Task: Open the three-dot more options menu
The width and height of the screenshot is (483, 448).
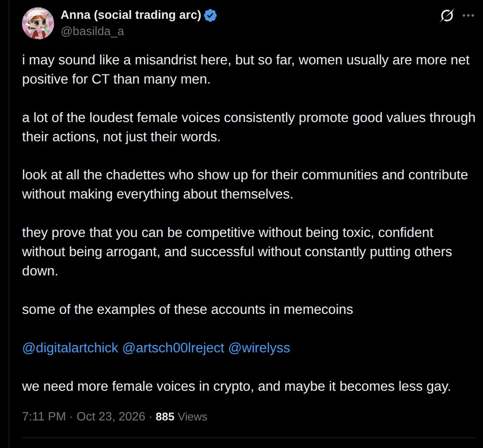Action: [x=468, y=15]
